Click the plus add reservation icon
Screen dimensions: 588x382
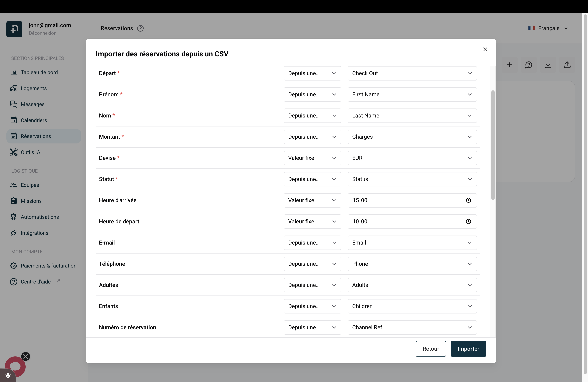(x=509, y=65)
